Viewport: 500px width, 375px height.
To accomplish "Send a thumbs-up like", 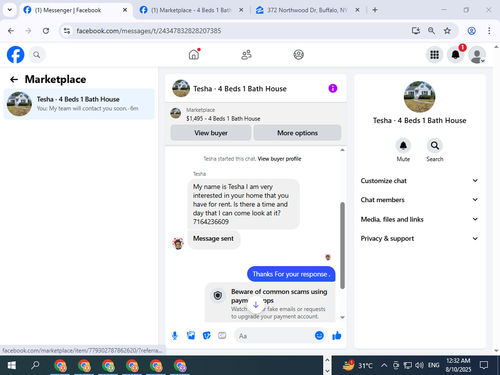I will click(x=337, y=336).
